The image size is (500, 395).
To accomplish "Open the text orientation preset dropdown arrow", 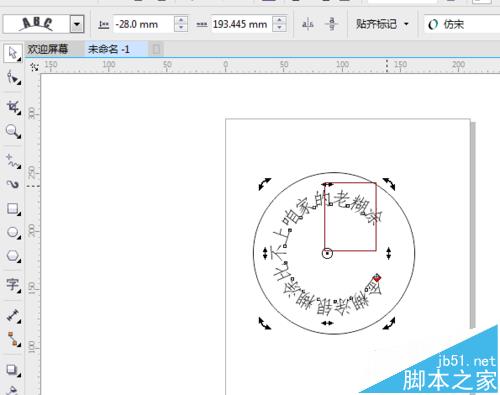I will pos(77,24).
